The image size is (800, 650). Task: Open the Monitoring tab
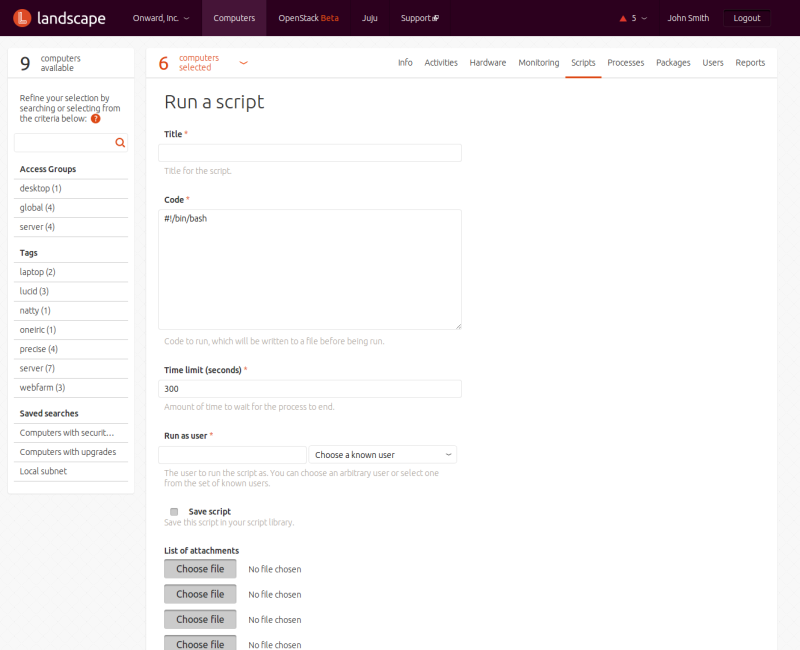point(538,63)
